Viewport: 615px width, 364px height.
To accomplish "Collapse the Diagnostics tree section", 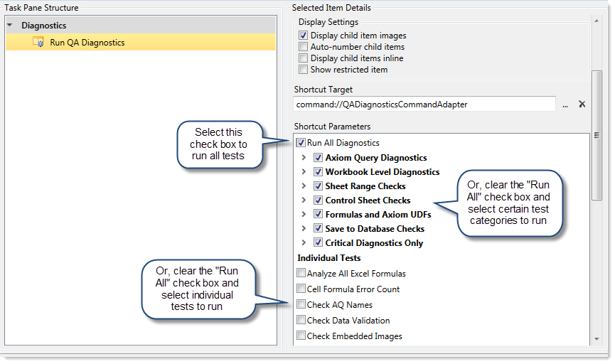I will point(10,26).
